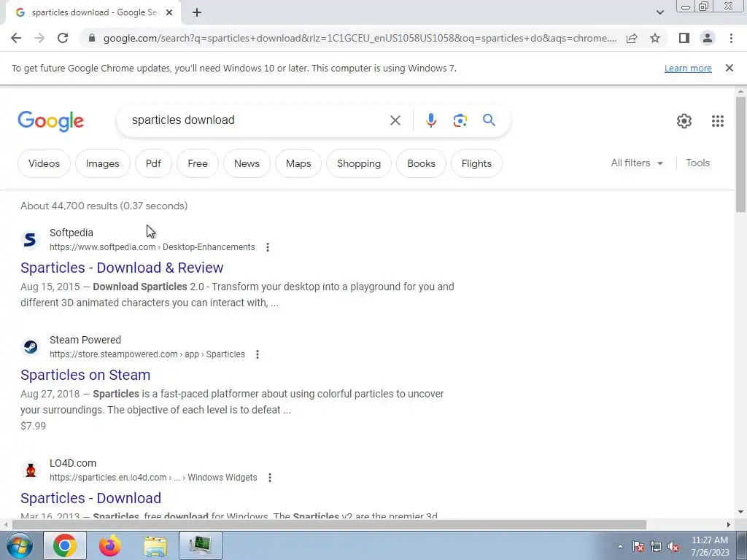Viewport: 747px width, 560px height.
Task: Filter results by Images
Action: pyautogui.click(x=102, y=163)
